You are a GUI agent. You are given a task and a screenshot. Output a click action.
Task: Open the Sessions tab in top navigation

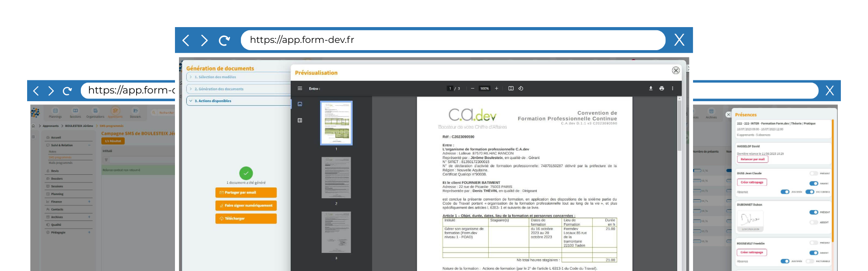[x=75, y=112]
